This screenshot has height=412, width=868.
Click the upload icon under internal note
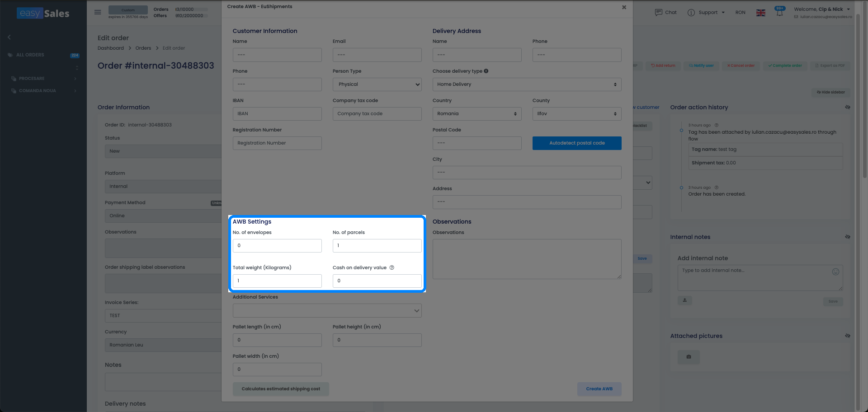(x=684, y=300)
